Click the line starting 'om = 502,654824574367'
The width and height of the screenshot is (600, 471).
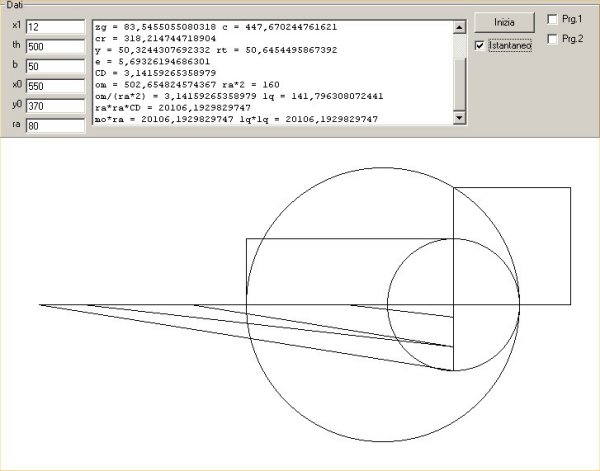pos(187,85)
